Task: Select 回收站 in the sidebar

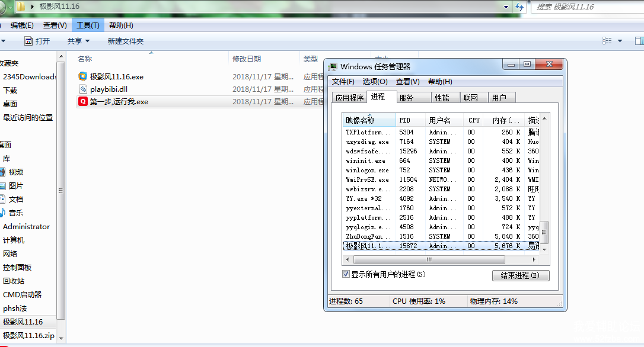Action: click(14, 281)
